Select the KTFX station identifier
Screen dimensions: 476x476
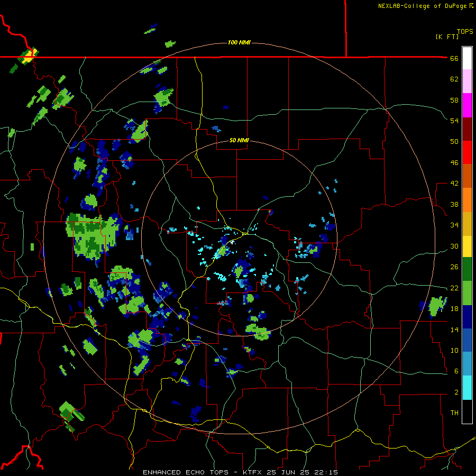tap(253, 472)
